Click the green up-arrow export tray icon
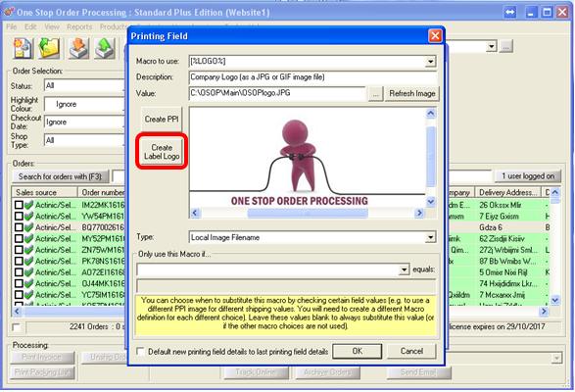Viewport: 575px width, 392px height. (105, 48)
